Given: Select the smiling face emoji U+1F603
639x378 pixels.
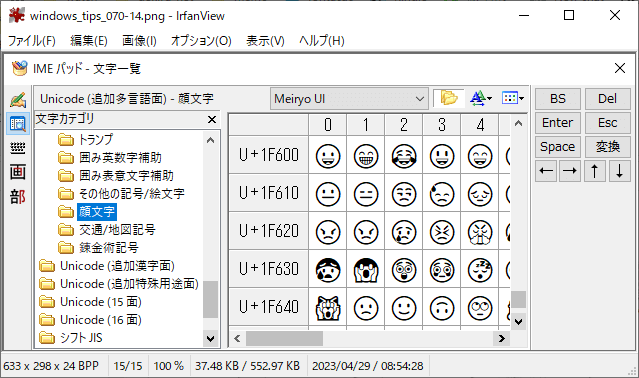Looking at the screenshot, I should [x=442, y=156].
